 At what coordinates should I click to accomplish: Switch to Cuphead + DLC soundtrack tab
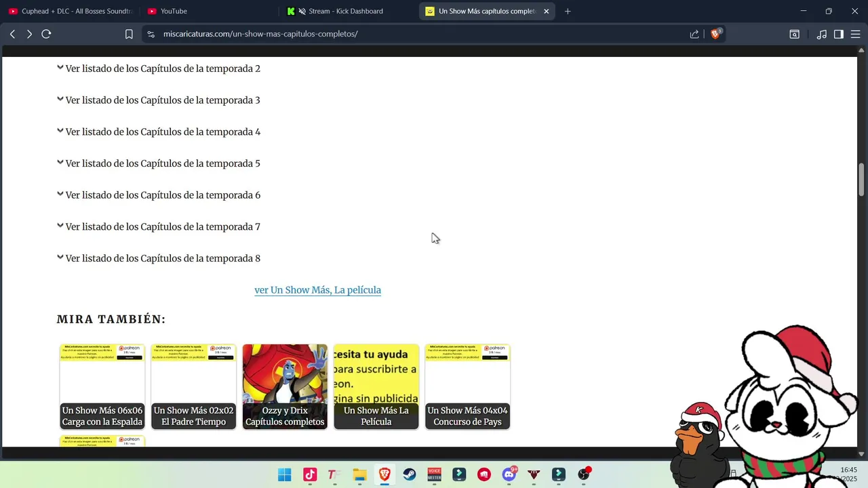(70, 11)
